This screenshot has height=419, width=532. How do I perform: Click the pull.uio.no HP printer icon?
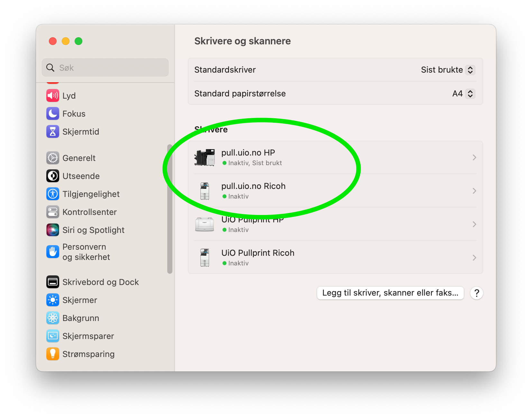coord(205,157)
